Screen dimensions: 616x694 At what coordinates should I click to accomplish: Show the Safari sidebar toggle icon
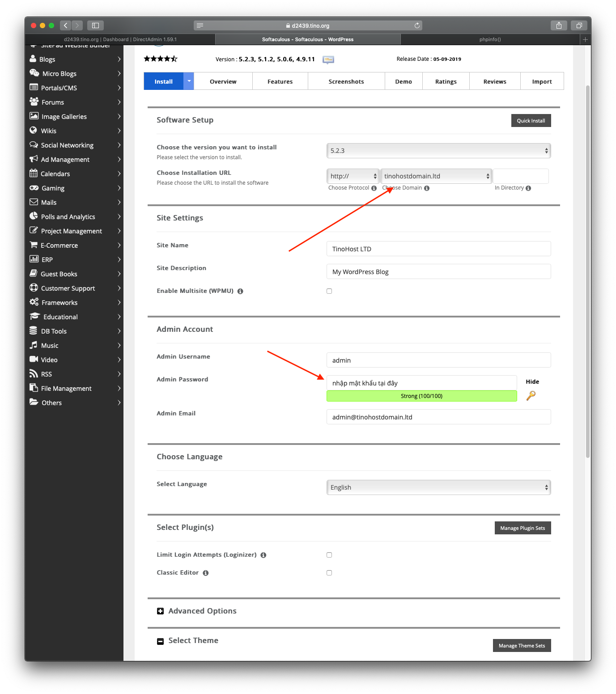[x=95, y=25]
